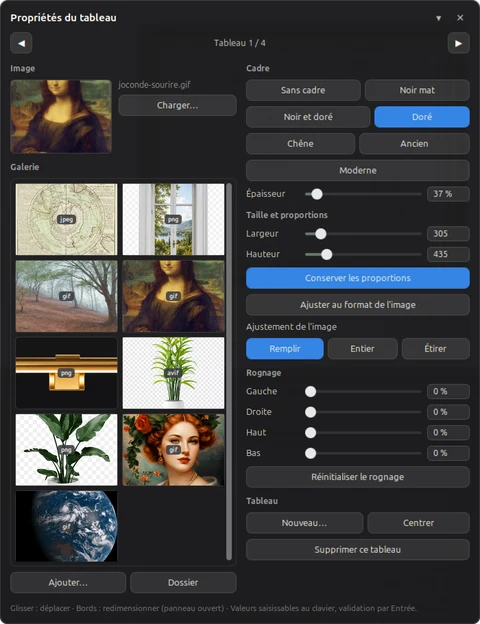This screenshot has height=624, width=480.
Task: Go to the next tableau arrow
Action: point(459,43)
